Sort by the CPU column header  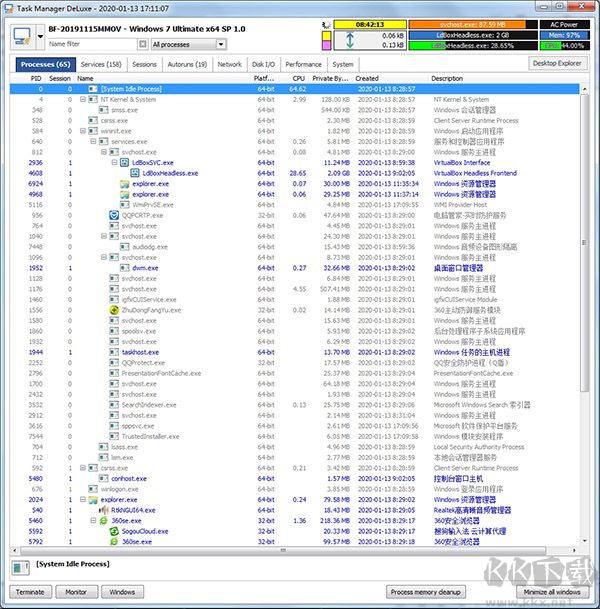click(x=298, y=78)
